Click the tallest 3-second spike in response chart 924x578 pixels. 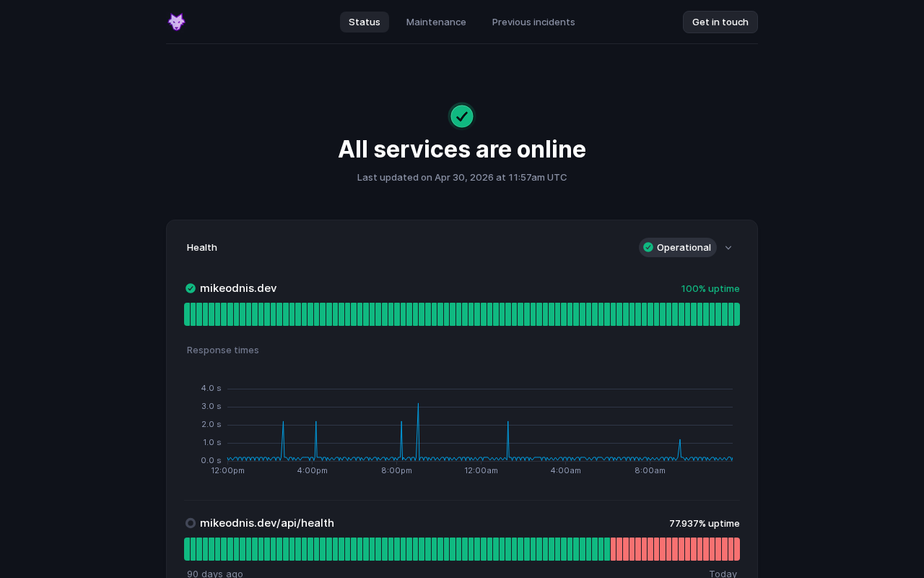[418, 405]
